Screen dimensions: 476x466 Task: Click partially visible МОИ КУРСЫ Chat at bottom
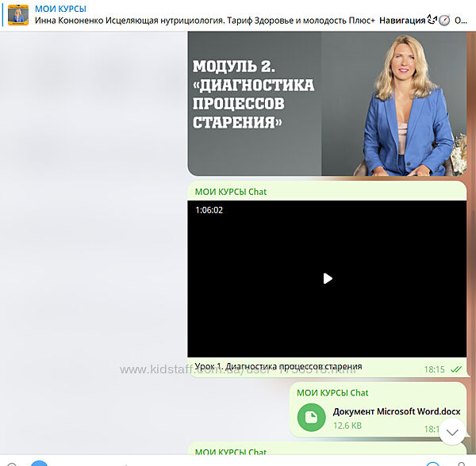coord(230,452)
